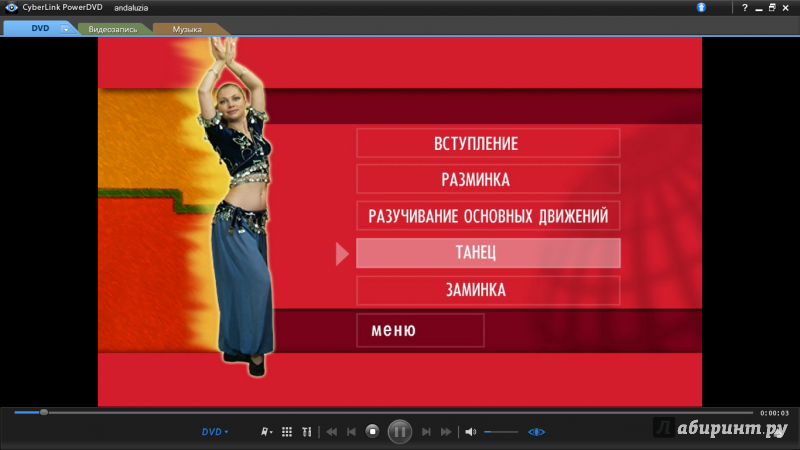Close the PowerDVD window
800x450 pixels.
point(786,8)
